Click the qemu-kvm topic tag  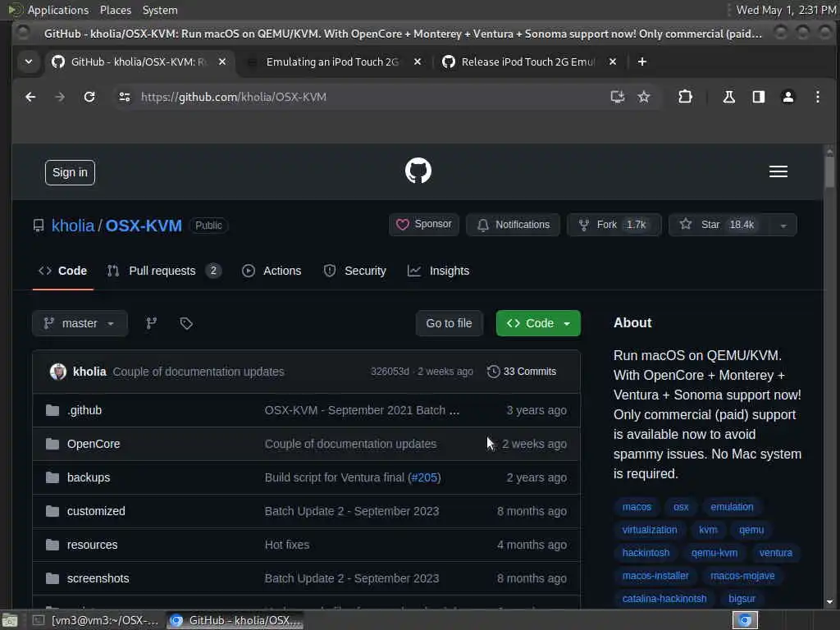tap(714, 553)
